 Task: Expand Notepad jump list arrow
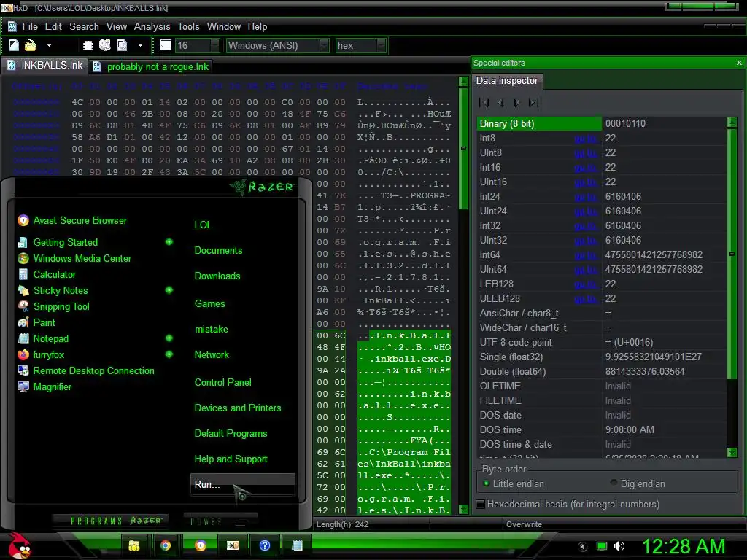(x=169, y=338)
